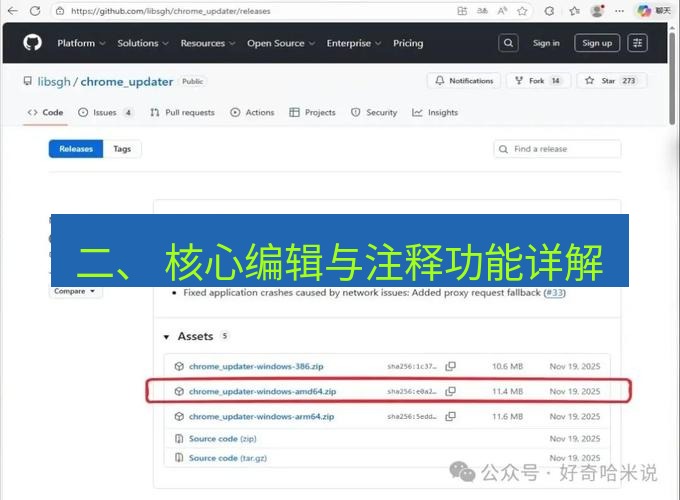Download chrome_updater-windows-arm64.zip
The image size is (680, 500).
262,416
